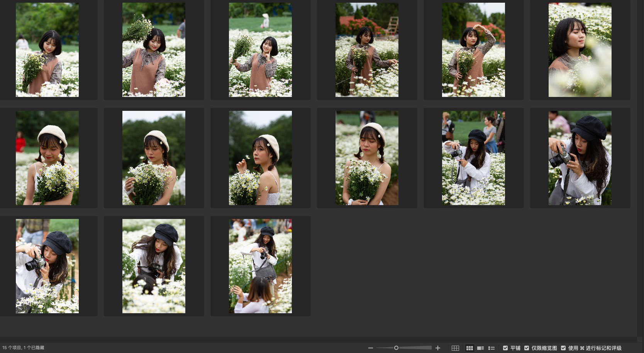Select photo of girl raising arm overhead
This screenshot has height=353, width=644.
473,50
